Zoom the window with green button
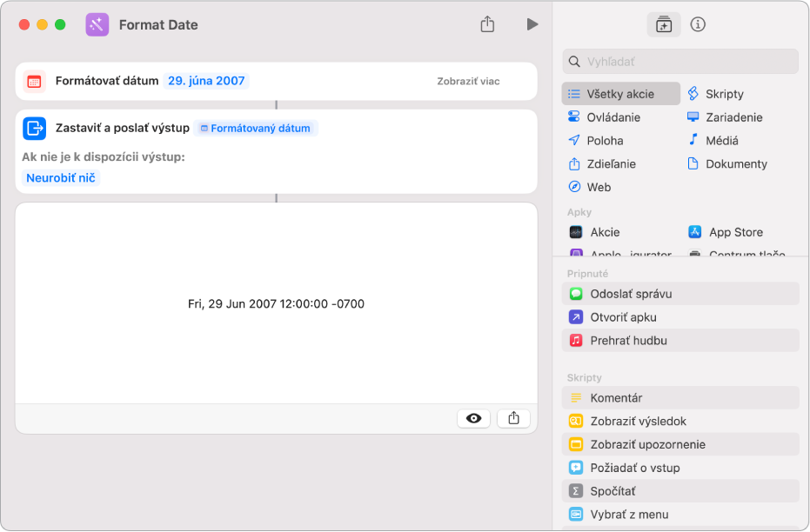The image size is (810, 532). pyautogui.click(x=60, y=24)
